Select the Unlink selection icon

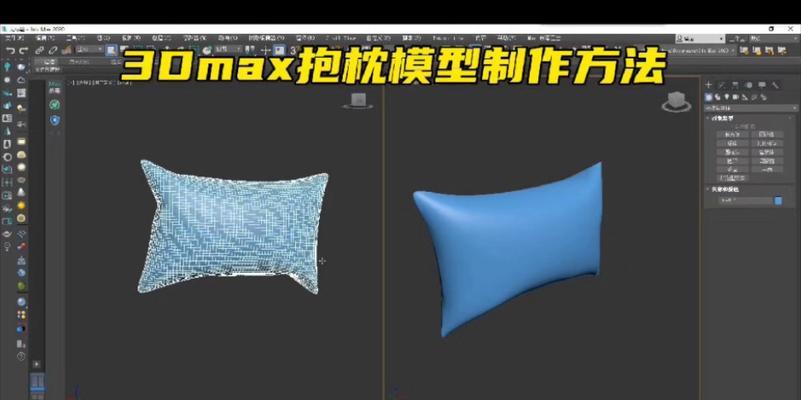[x=53, y=51]
